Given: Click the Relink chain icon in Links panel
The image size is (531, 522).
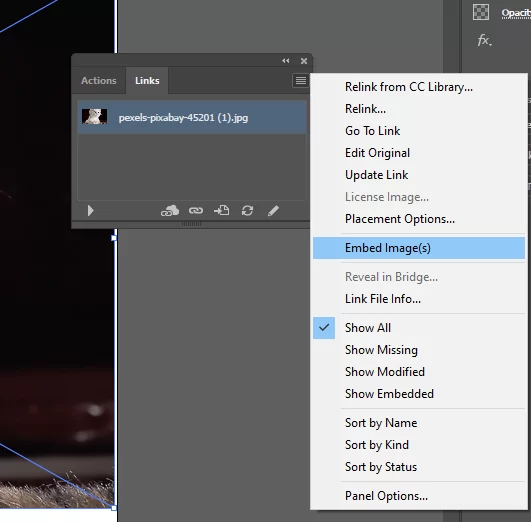Looking at the screenshot, I should (196, 211).
